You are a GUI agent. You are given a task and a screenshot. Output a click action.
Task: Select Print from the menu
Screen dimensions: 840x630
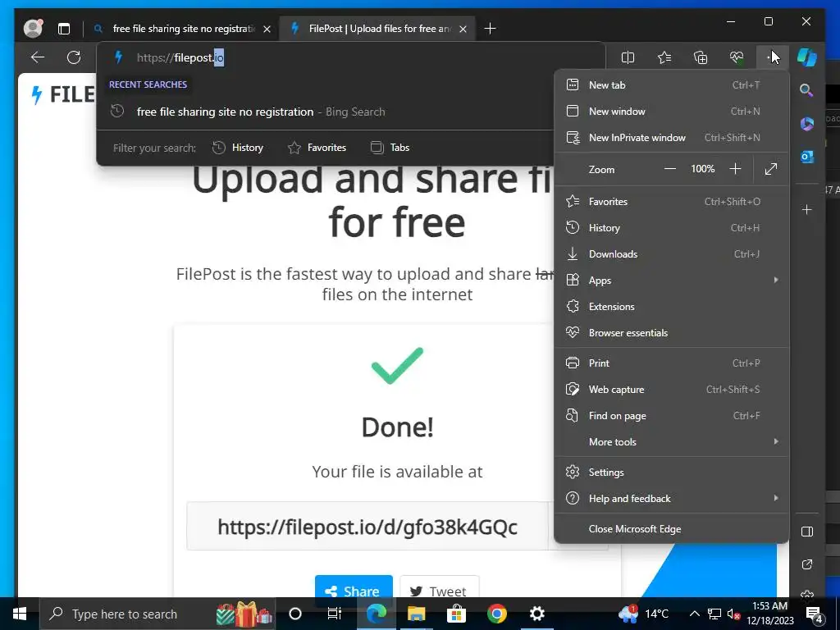[671, 363]
